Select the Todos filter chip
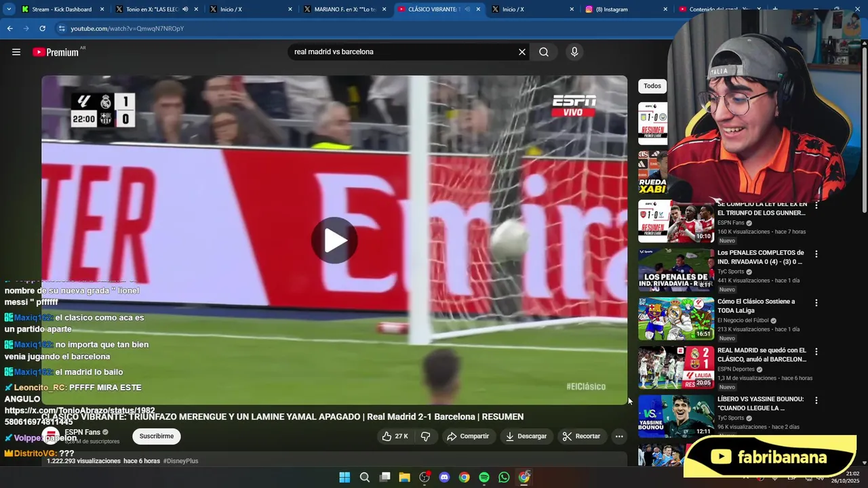The image size is (868, 488). click(652, 86)
